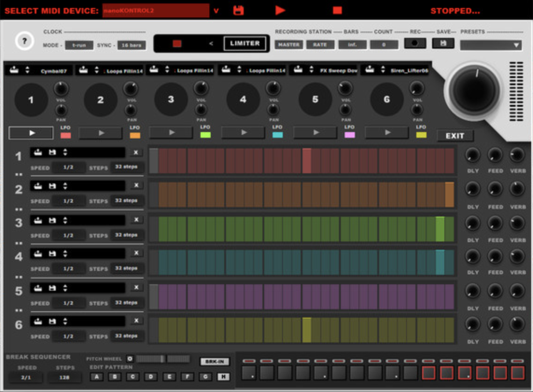Viewport: 533px width, 392px height.
Task: Click the nanoKONTROL2 MIDI device field
Action: click(x=156, y=11)
